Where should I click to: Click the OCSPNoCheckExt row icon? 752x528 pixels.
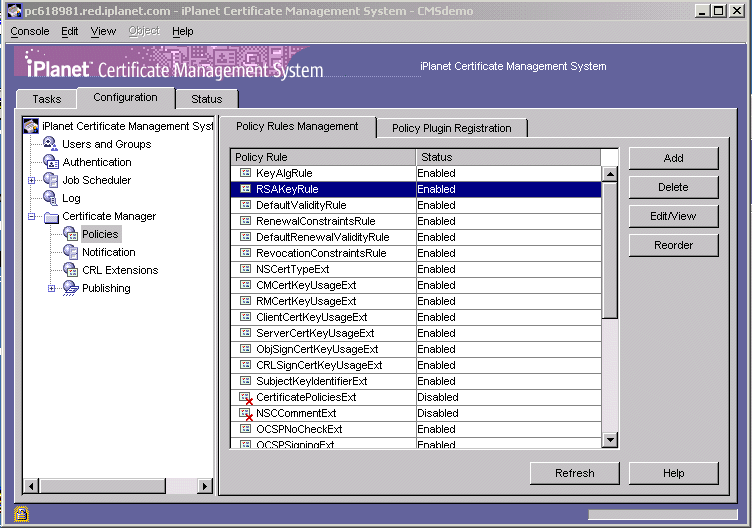245,429
